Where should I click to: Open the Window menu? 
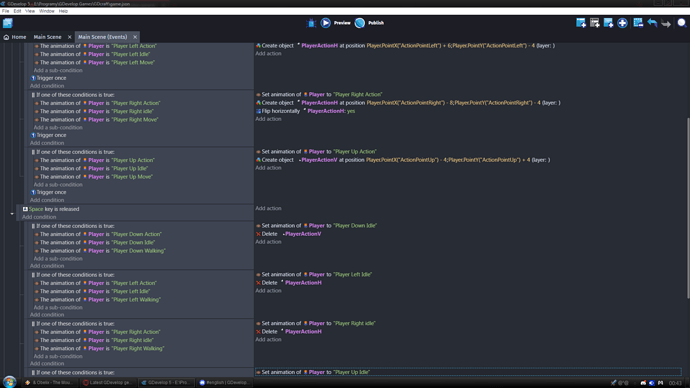click(47, 11)
